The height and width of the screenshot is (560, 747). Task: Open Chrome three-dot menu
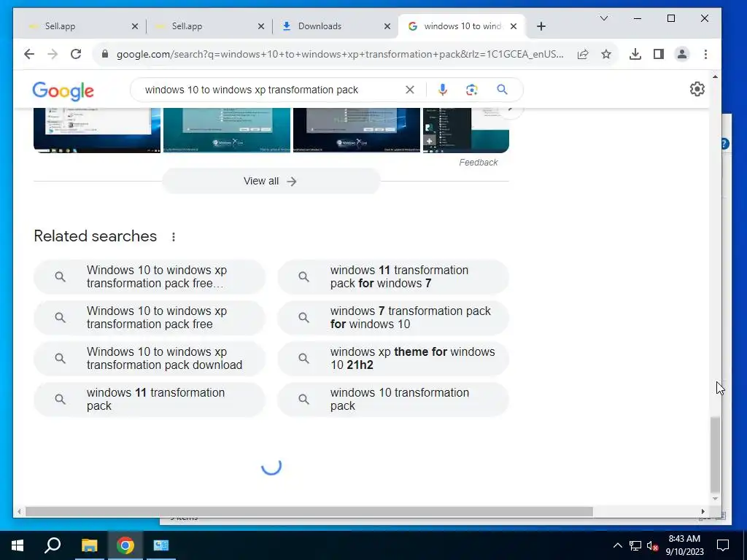[x=705, y=54]
